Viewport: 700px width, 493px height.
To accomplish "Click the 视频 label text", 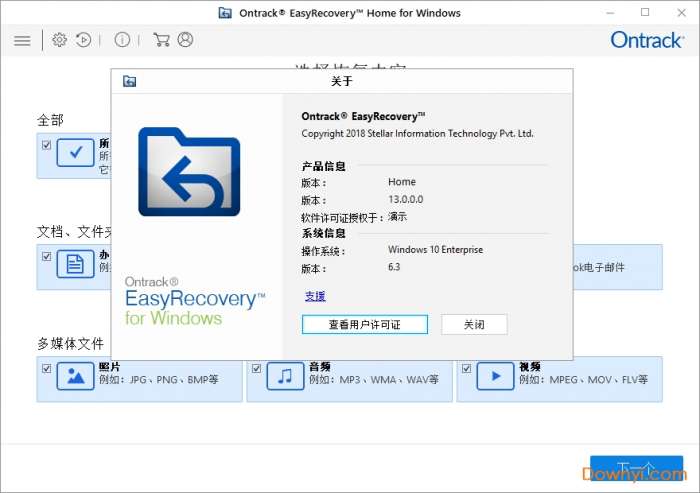I will tap(530, 367).
